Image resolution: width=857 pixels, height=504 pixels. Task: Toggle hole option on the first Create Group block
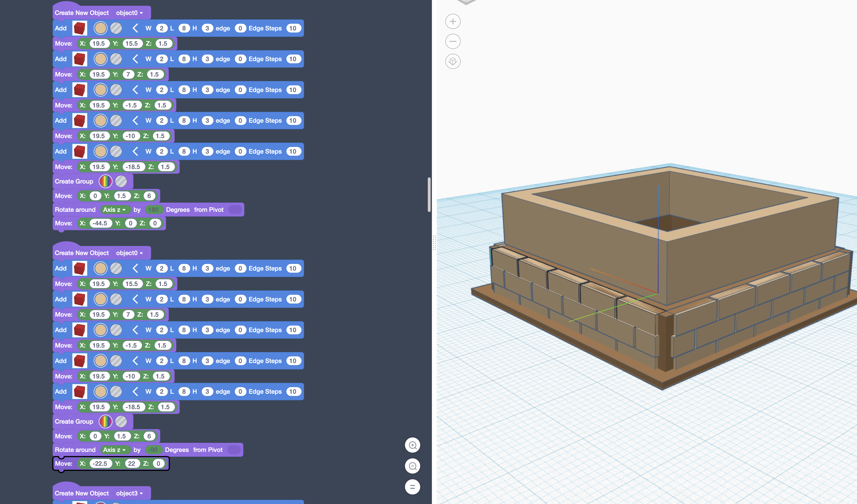coord(121,181)
